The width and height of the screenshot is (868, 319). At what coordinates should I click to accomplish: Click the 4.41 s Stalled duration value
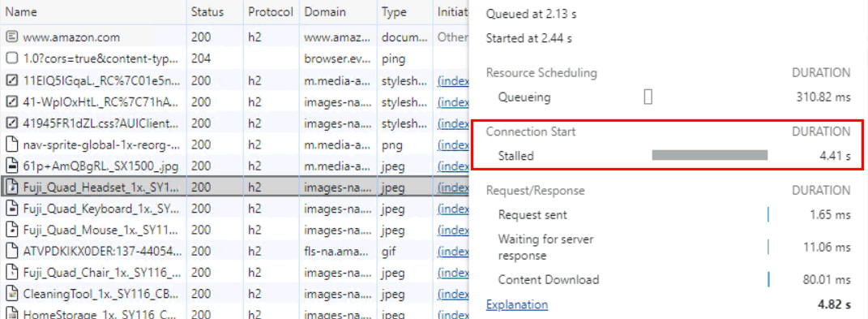pyautogui.click(x=835, y=156)
